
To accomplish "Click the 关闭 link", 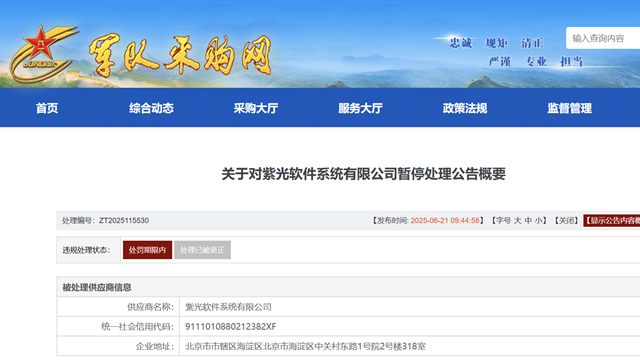I will click(x=566, y=221).
